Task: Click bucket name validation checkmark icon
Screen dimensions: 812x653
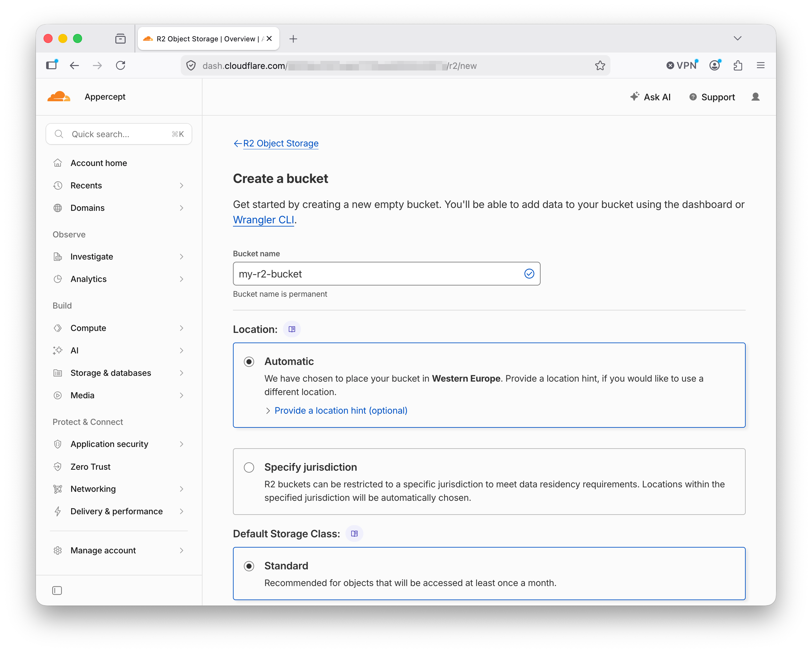Action: [x=529, y=274]
